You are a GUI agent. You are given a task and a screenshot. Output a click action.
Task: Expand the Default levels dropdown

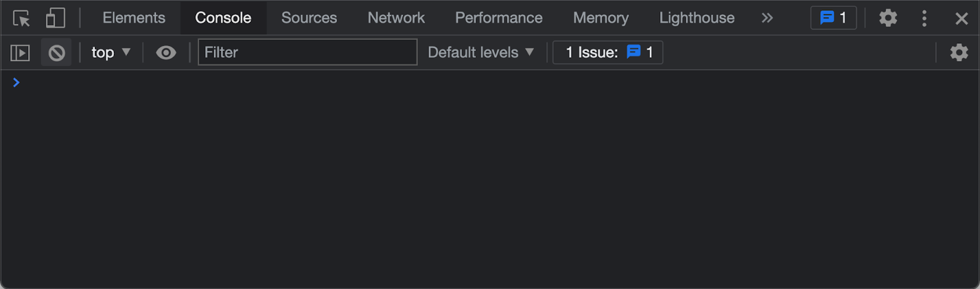pos(481,53)
